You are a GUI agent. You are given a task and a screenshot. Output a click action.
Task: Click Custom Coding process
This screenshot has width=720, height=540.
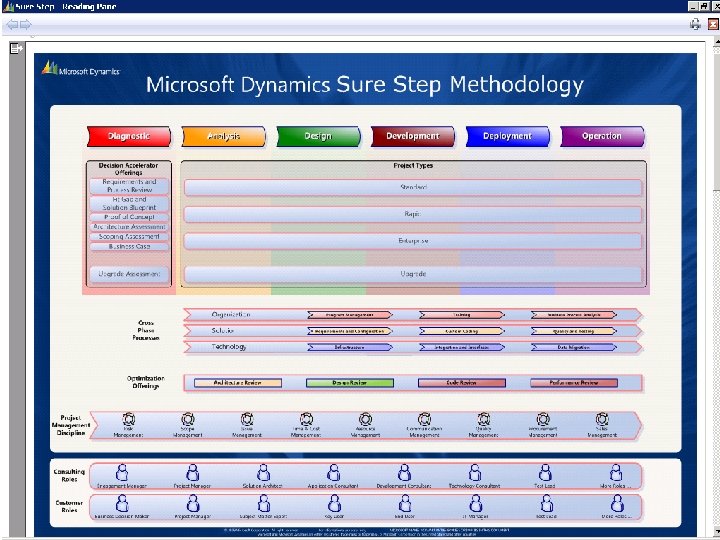462,331
